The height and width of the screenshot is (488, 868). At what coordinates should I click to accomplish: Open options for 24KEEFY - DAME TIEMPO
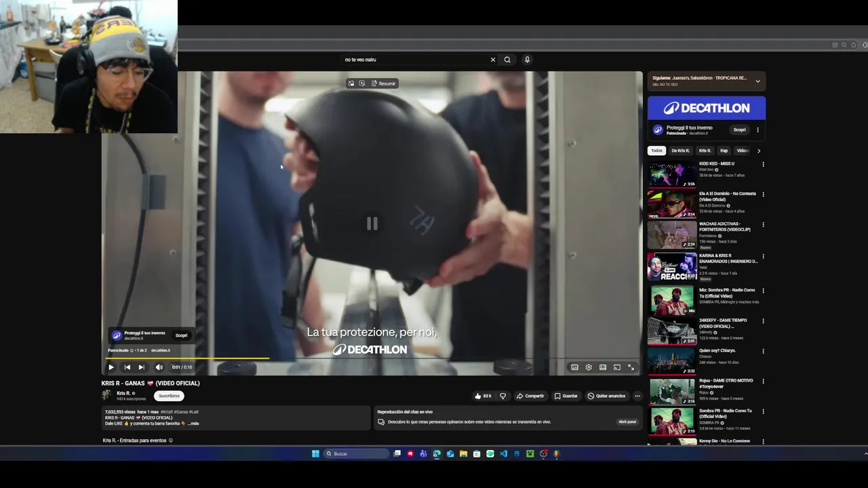coord(763,321)
